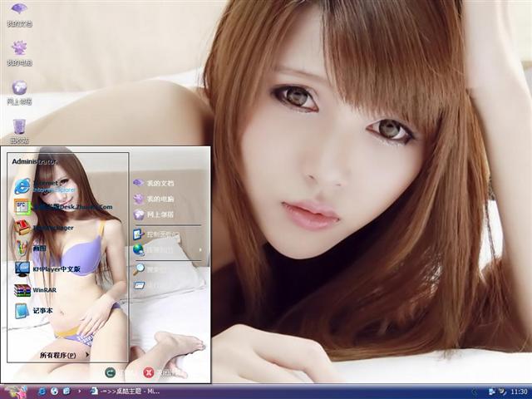Click the network computers tray icon

pyautogui.click(x=491, y=392)
